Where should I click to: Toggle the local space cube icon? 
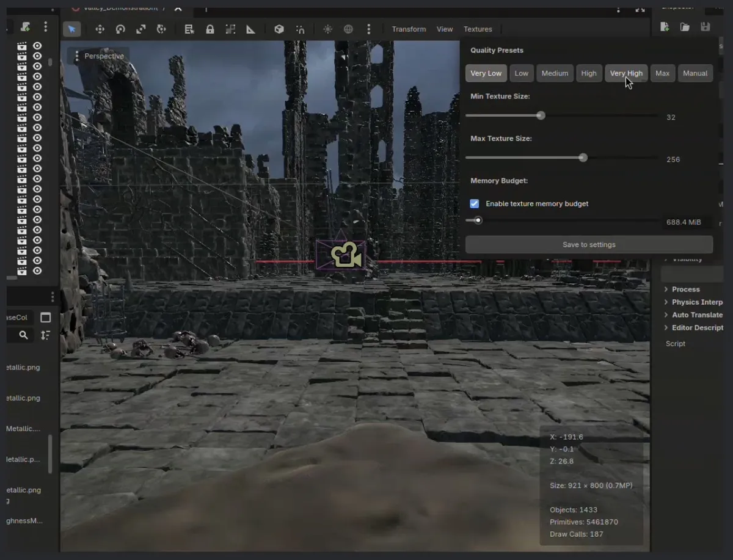[x=279, y=29]
